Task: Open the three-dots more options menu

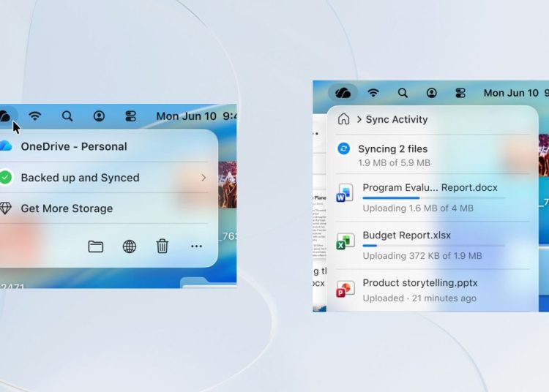Action: coord(196,246)
